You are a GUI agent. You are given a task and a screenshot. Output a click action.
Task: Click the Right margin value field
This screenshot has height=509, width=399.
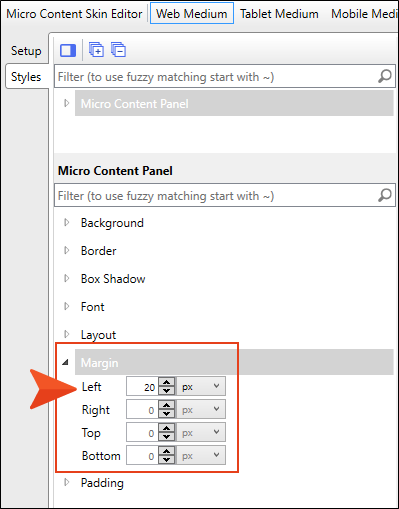coord(142,409)
